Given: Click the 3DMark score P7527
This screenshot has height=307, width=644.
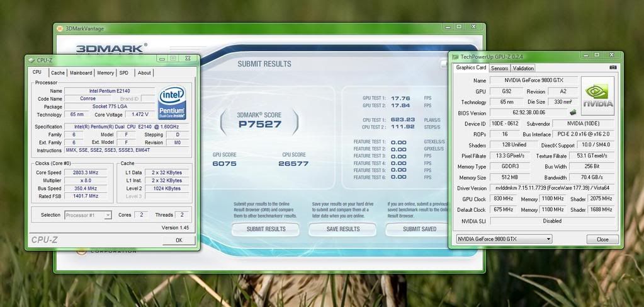Looking at the screenshot, I should [259, 124].
